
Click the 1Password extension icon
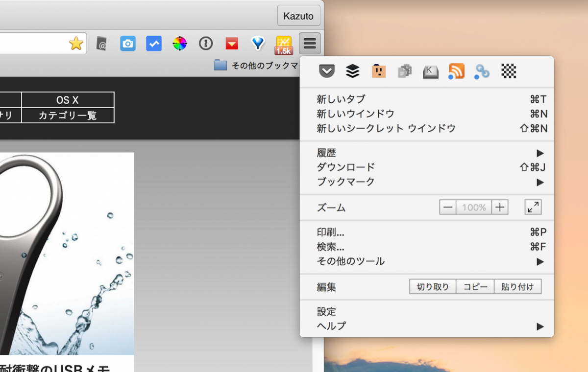[205, 43]
